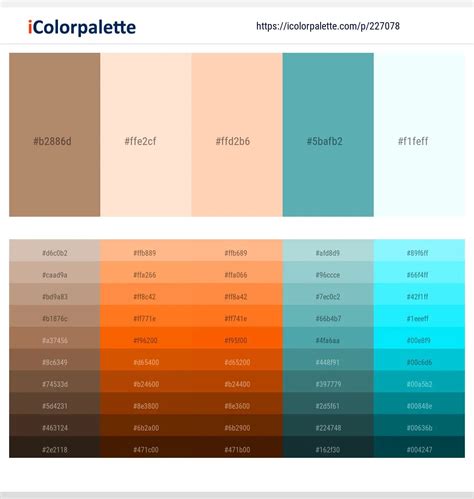Select the #b2886d brown swatch

(54, 135)
